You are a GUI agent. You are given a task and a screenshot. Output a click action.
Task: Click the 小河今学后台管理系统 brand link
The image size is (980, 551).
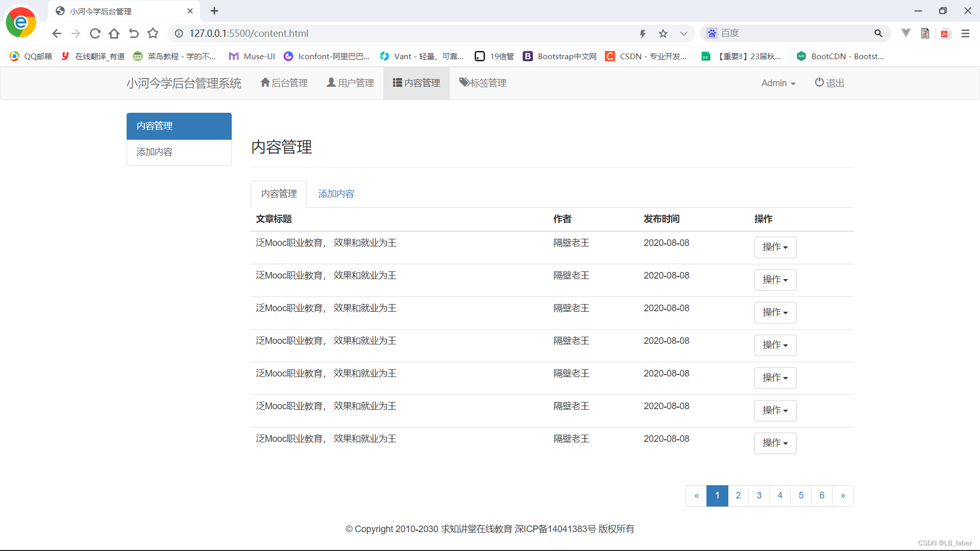(184, 83)
